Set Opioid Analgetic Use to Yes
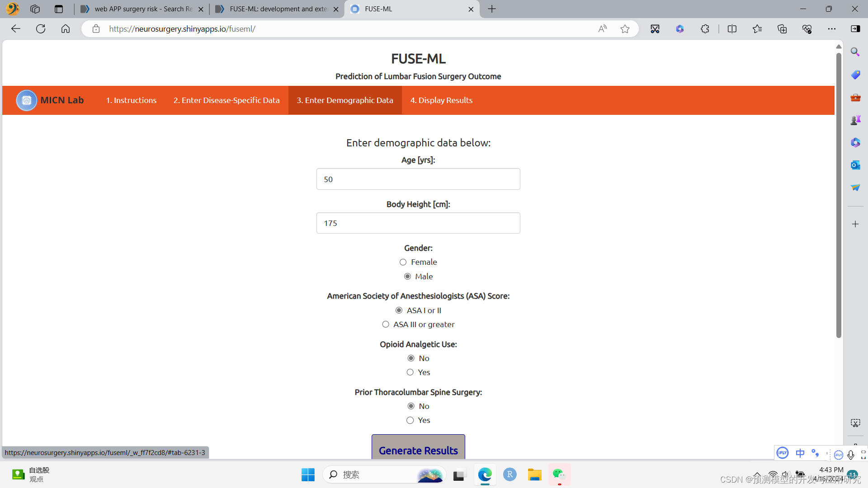Image resolution: width=868 pixels, height=488 pixels. [410, 372]
